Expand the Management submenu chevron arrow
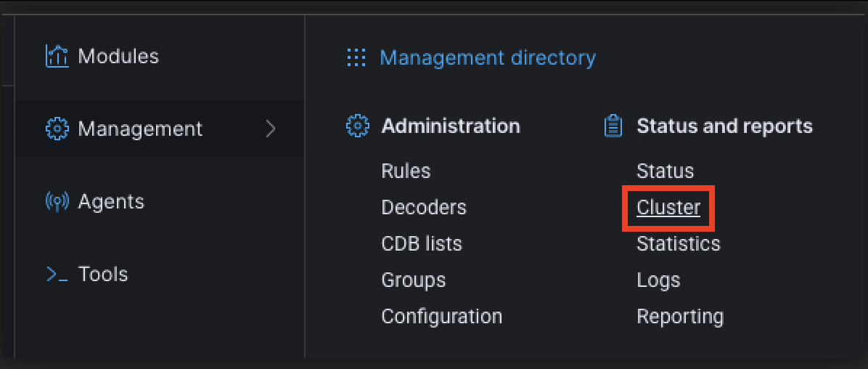Screen dimensions: 868x369 coord(271,129)
